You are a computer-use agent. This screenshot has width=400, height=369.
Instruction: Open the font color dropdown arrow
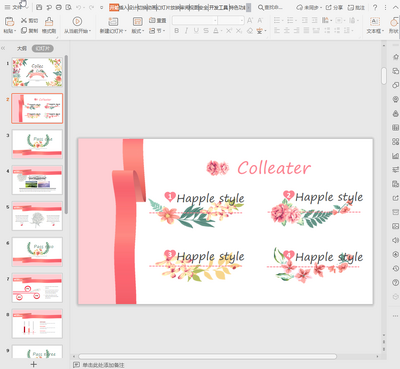point(222,31)
